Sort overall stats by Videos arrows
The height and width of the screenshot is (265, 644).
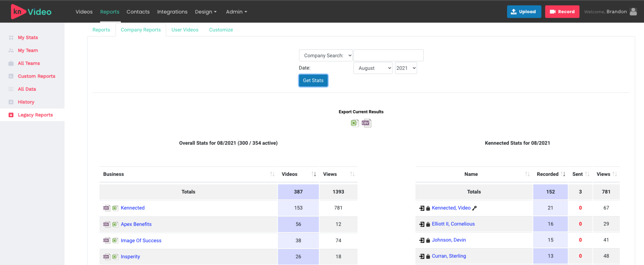314,174
